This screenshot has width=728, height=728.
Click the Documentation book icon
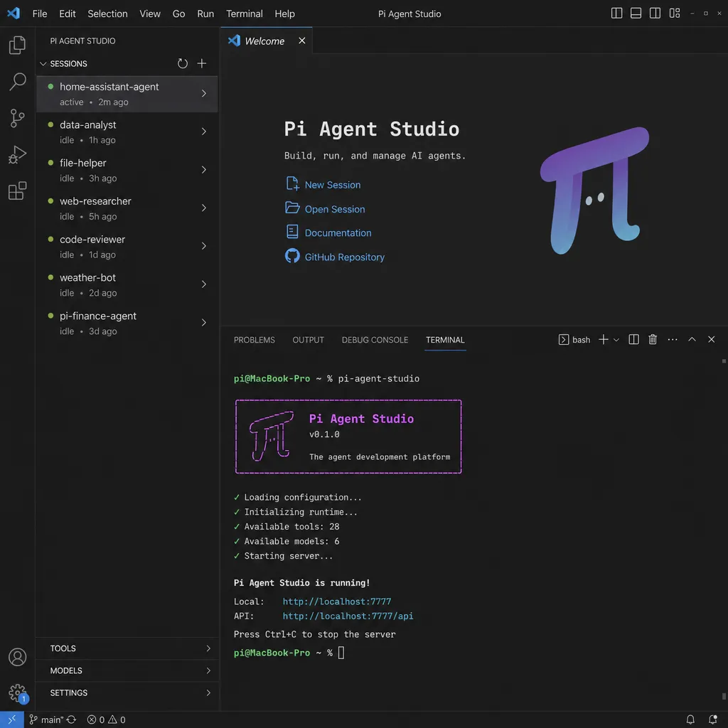point(292,231)
